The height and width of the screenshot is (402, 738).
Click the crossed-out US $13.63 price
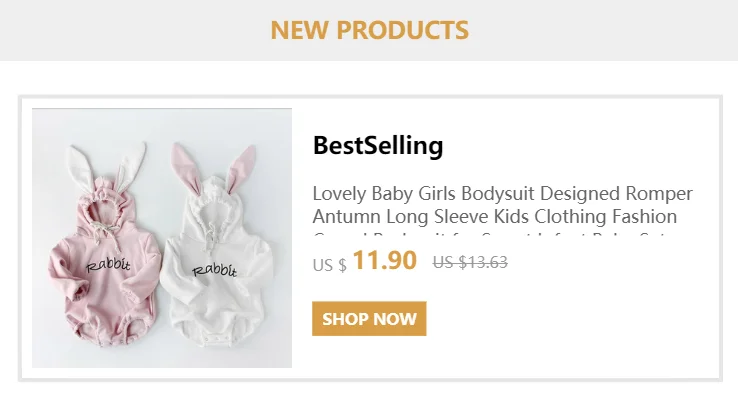click(470, 263)
